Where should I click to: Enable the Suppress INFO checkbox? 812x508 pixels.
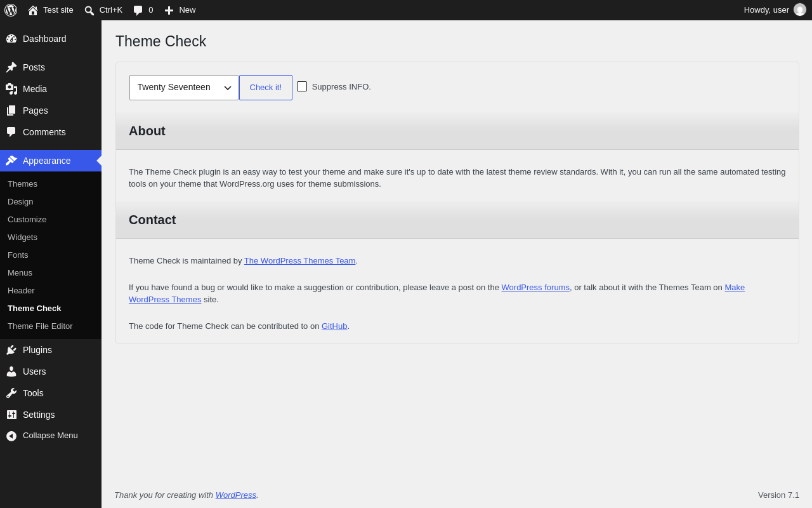[302, 86]
